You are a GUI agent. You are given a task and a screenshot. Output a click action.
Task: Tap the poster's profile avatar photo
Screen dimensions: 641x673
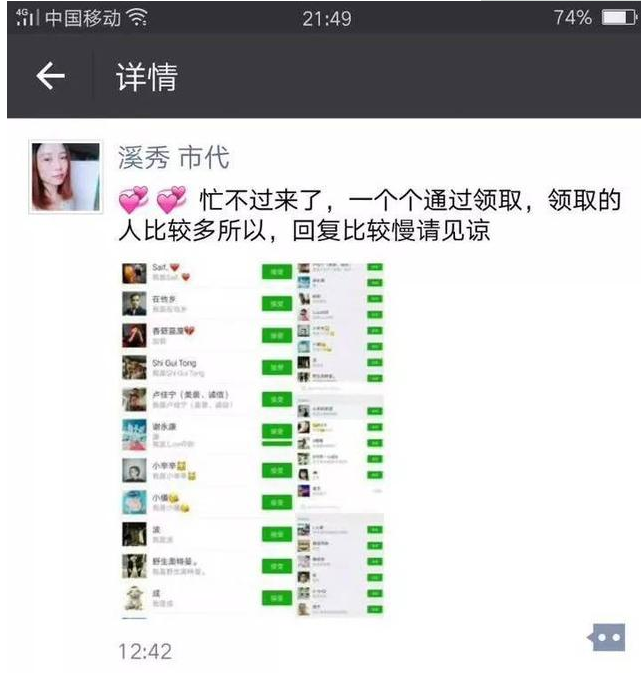click(x=66, y=177)
